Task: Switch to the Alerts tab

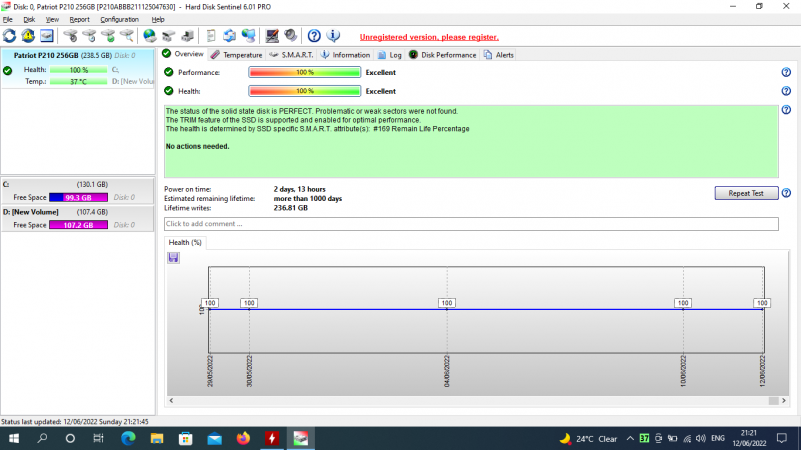Action: tap(499, 55)
